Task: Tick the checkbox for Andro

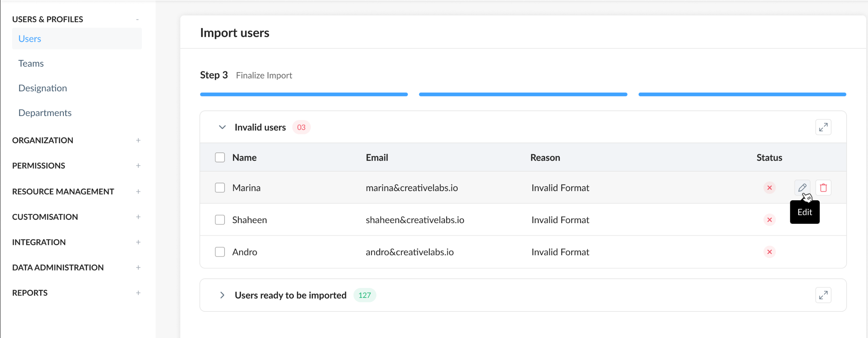Action: [220, 252]
